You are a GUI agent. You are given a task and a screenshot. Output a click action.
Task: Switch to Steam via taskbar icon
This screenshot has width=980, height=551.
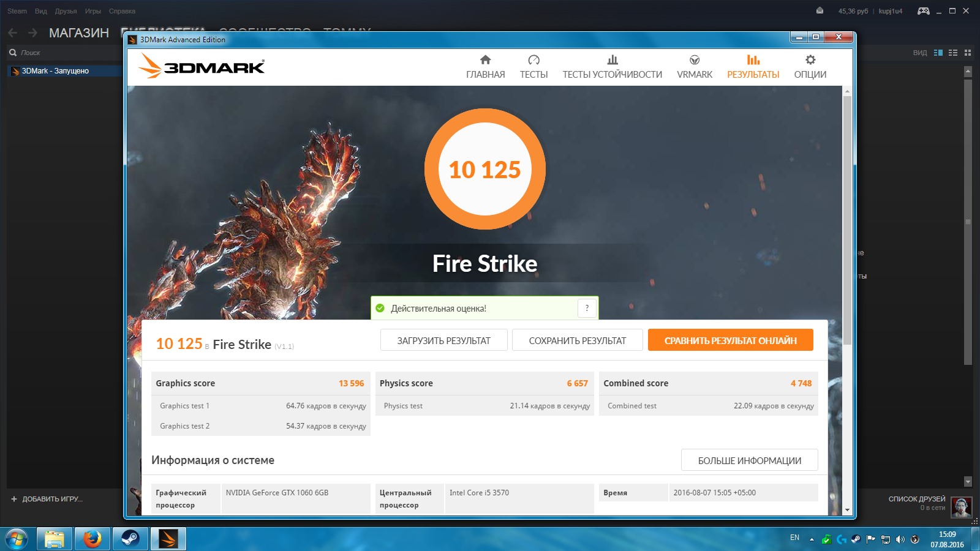point(130,539)
